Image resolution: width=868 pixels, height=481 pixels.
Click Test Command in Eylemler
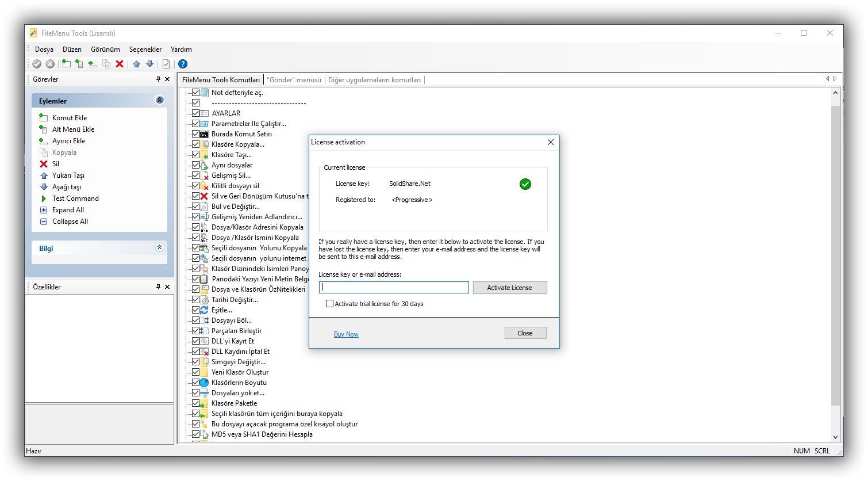75,198
